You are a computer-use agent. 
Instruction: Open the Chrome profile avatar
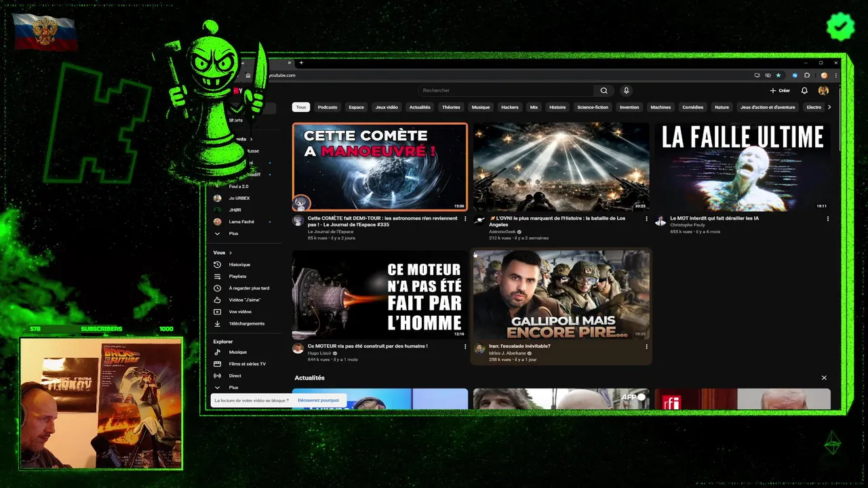point(825,75)
